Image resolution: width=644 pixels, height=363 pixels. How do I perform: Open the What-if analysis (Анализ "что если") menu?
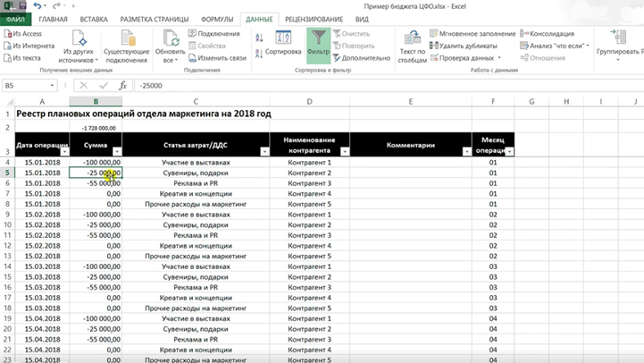[x=555, y=46]
